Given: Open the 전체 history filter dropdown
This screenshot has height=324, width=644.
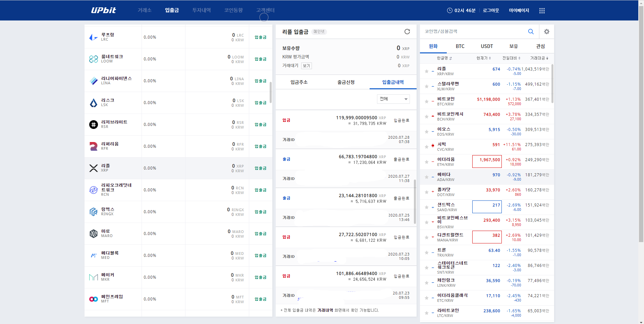Looking at the screenshot, I should tap(393, 99).
